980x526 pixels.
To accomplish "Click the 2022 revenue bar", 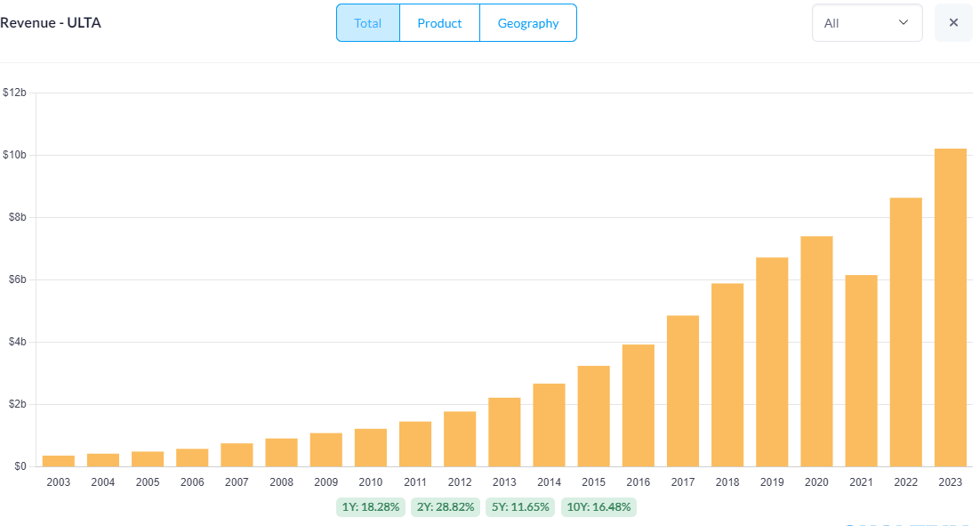I will pos(905,332).
